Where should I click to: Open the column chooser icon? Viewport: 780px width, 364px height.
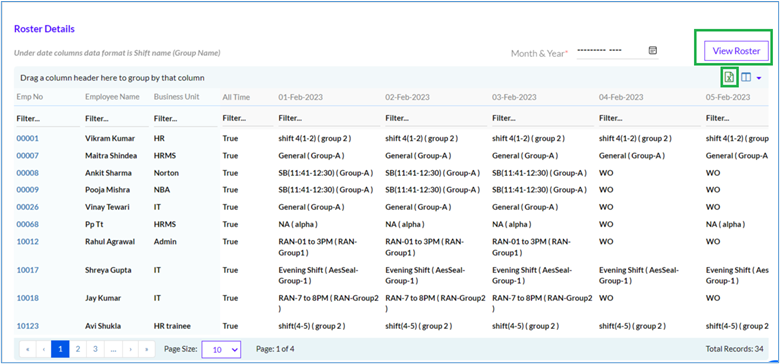click(746, 78)
